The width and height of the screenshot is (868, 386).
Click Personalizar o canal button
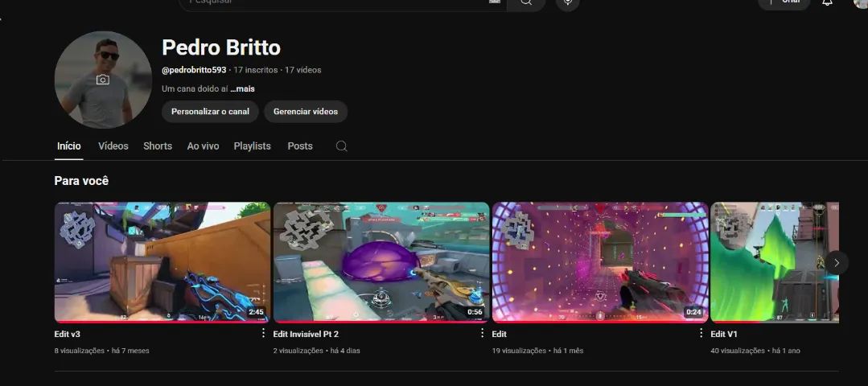pyautogui.click(x=210, y=111)
